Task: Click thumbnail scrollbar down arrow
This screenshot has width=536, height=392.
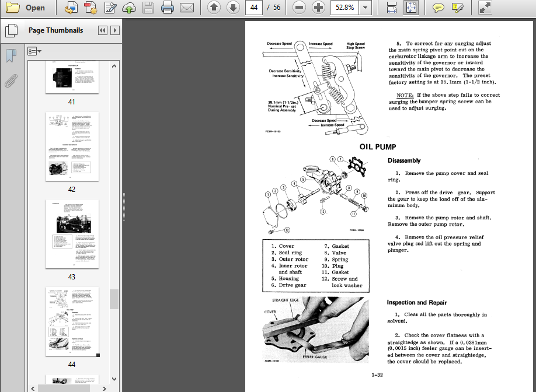Action: point(114,379)
